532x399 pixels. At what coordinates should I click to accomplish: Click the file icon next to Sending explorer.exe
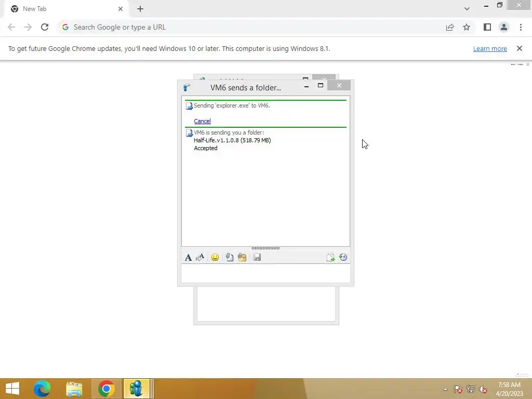point(189,106)
